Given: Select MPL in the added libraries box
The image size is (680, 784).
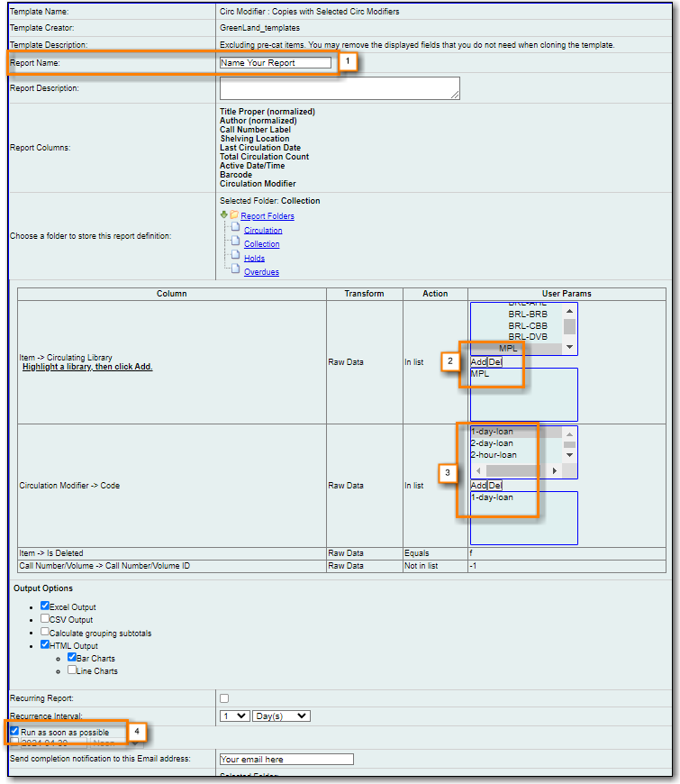Looking at the screenshot, I should pyautogui.click(x=480, y=373).
